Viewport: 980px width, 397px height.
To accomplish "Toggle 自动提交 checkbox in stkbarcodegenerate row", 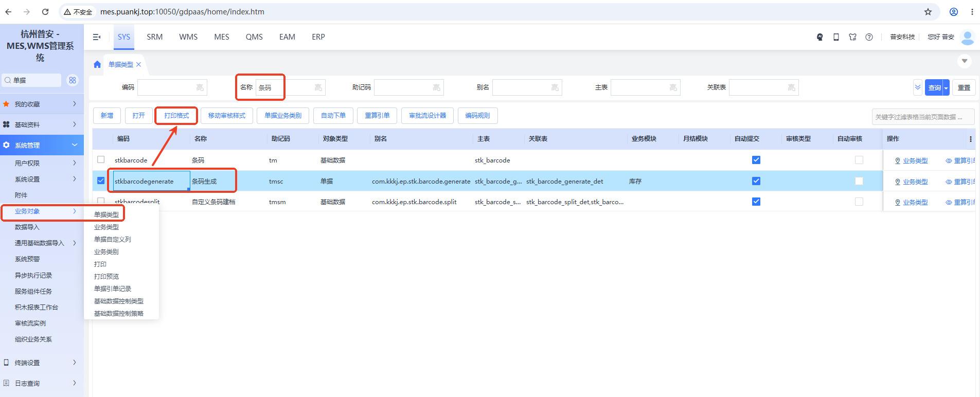I will click(756, 181).
